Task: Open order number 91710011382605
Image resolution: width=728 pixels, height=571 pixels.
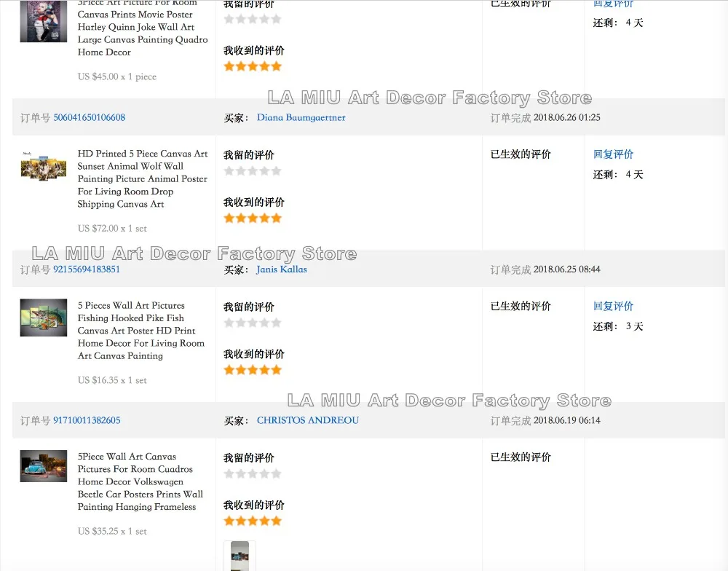Action: click(87, 420)
